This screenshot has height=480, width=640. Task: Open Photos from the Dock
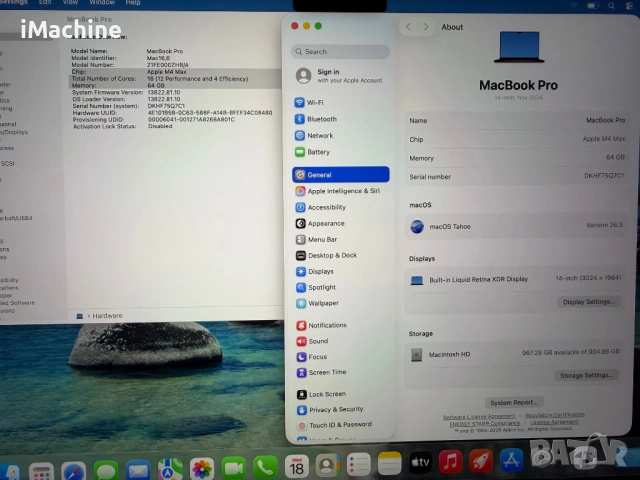pyautogui.click(x=202, y=469)
